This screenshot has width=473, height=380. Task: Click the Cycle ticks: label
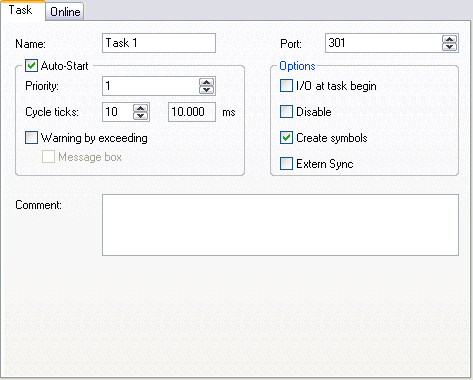(x=52, y=112)
